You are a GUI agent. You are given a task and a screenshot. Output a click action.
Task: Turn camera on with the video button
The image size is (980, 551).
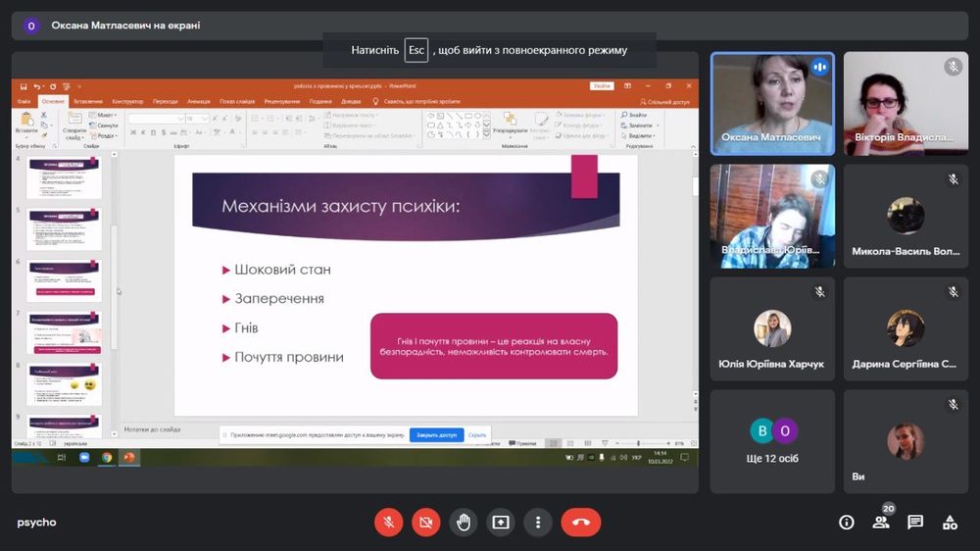pos(425,523)
